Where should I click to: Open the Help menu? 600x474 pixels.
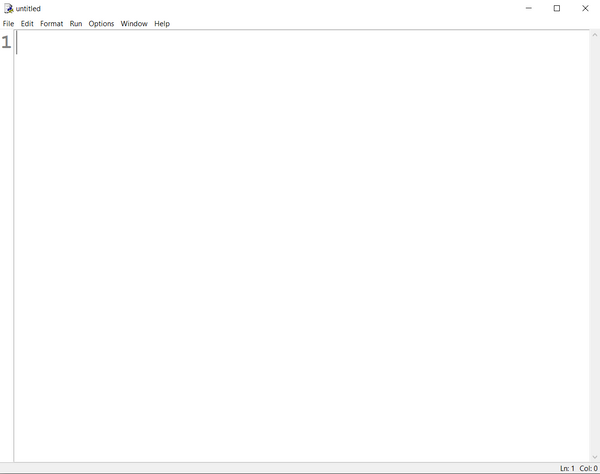(x=162, y=23)
